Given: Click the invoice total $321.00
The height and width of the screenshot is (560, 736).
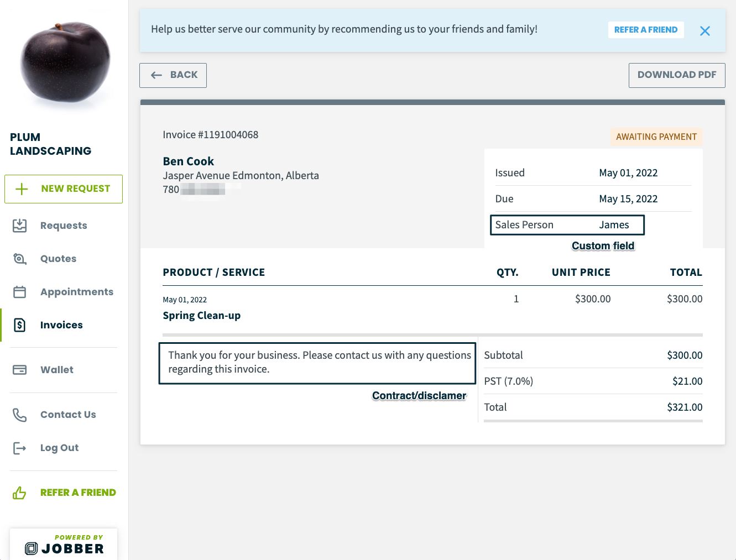Looking at the screenshot, I should pos(685,407).
